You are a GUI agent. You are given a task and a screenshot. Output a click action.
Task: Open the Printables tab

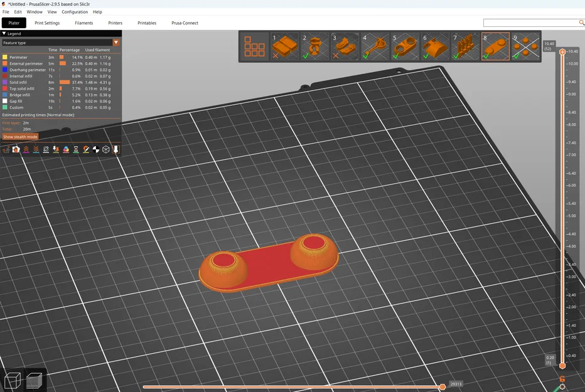pyautogui.click(x=147, y=23)
